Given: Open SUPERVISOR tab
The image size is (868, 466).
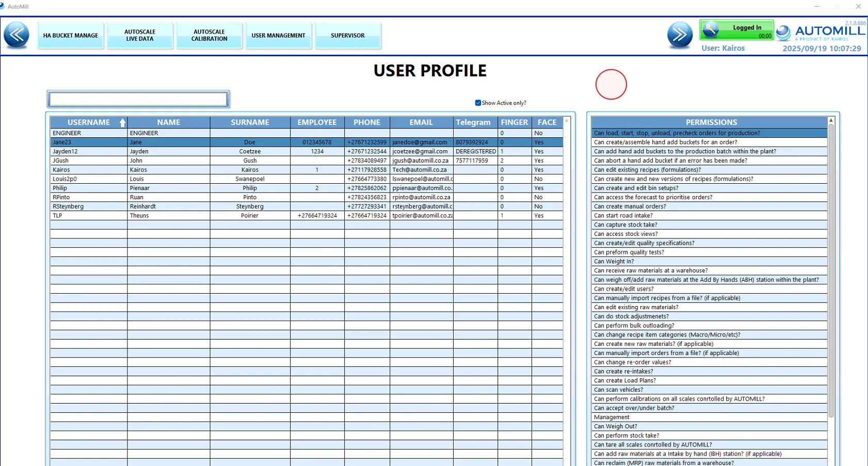Looking at the screenshot, I should 348,36.
